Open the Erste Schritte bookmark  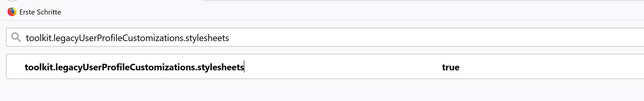[40, 12]
